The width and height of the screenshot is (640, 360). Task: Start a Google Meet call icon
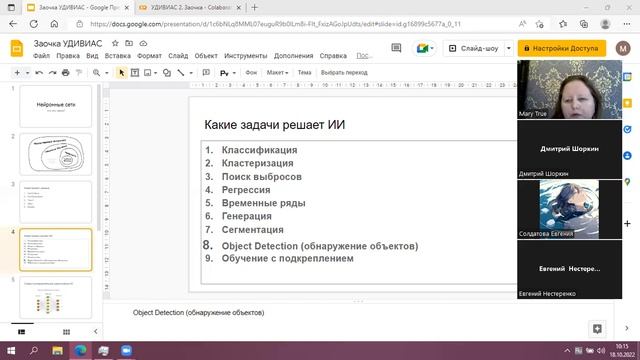[422, 49]
